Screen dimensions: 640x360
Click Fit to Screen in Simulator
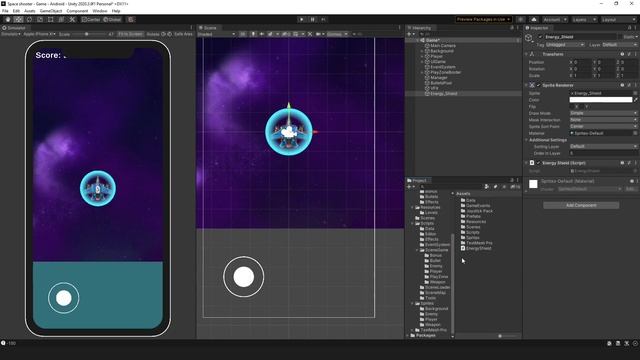[x=130, y=34]
